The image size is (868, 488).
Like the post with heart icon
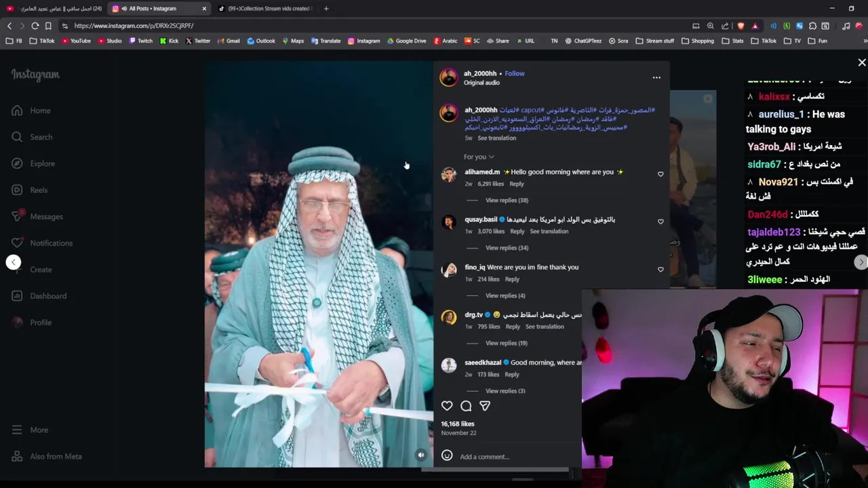coord(447,406)
